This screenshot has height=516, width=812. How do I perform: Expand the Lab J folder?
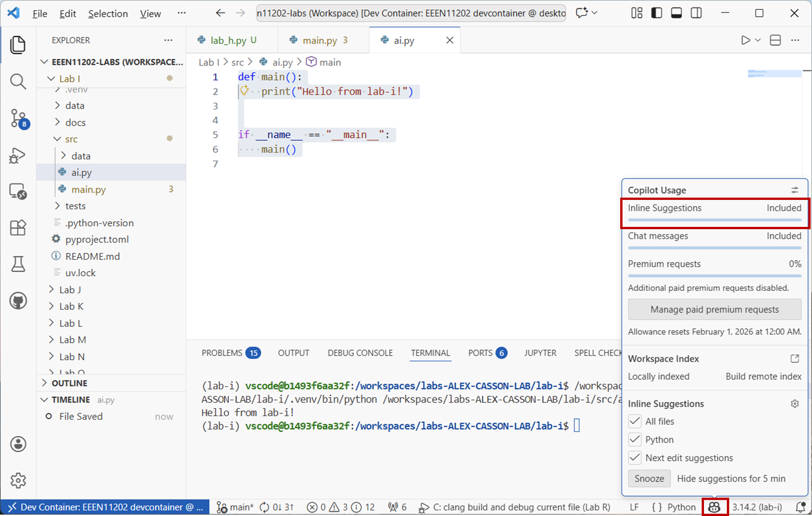pos(70,290)
